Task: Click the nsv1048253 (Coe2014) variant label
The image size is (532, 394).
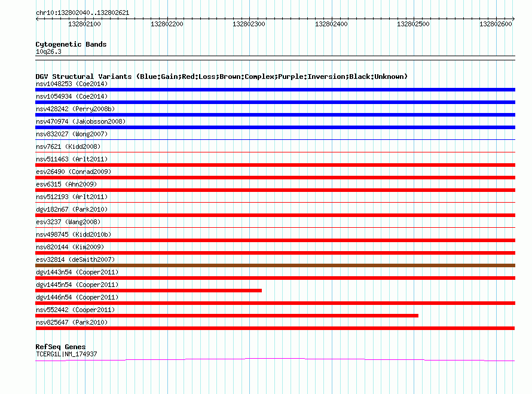Action: [x=72, y=84]
